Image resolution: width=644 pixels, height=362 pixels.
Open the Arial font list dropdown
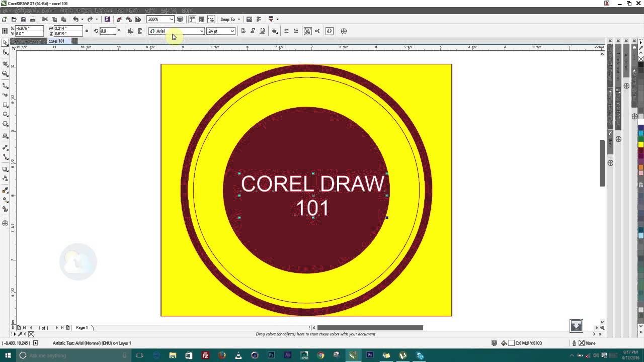(202, 31)
